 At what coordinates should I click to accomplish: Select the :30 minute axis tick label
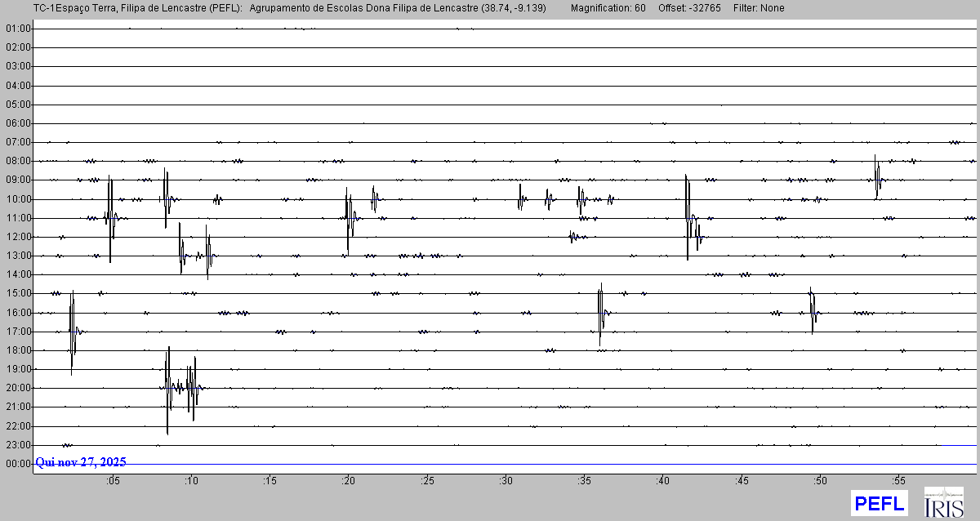click(506, 481)
